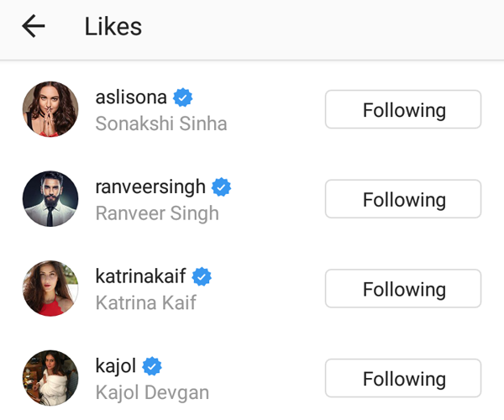Click the 'Sonakshi Sinha' display name

[161, 123]
